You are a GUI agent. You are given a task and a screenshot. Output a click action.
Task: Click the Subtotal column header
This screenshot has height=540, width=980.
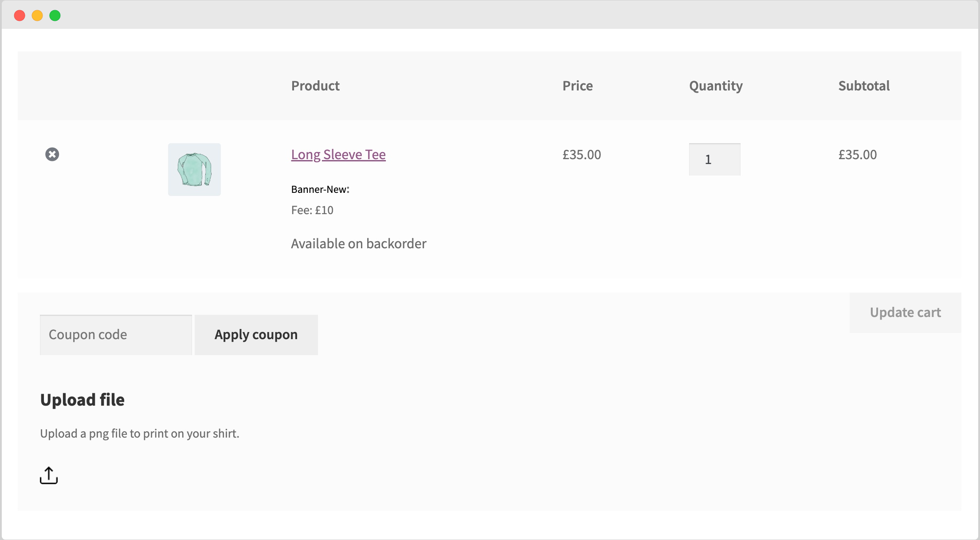click(x=864, y=86)
